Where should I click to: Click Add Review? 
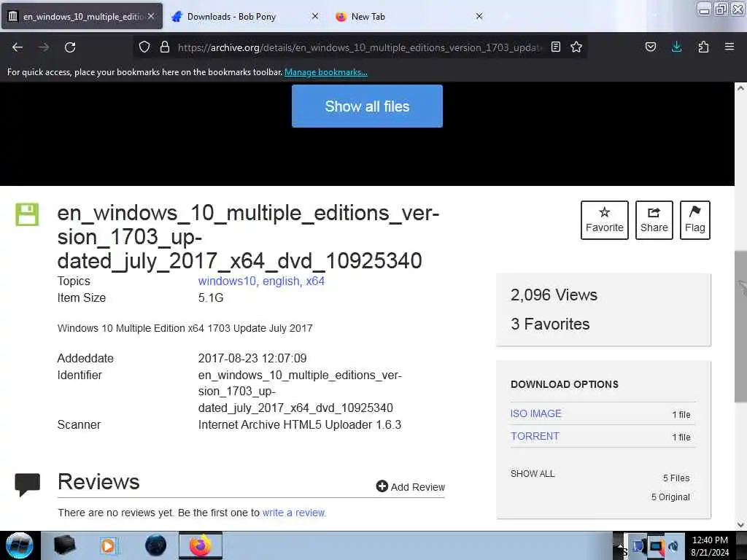click(x=410, y=486)
